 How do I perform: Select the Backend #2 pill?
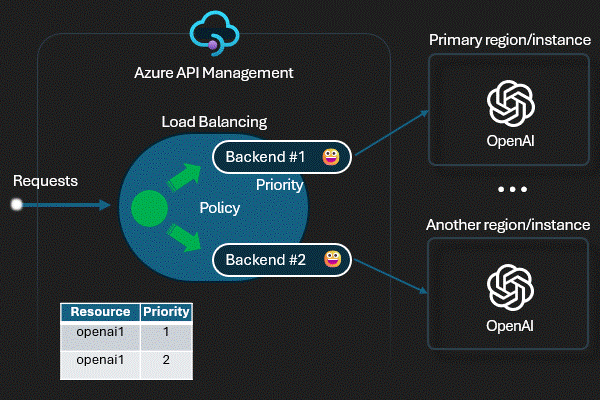point(282,260)
